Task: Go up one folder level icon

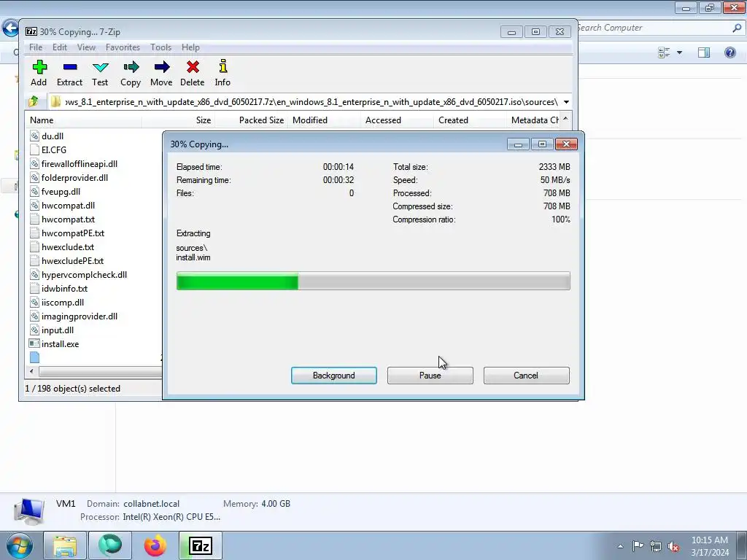Action: (x=34, y=101)
